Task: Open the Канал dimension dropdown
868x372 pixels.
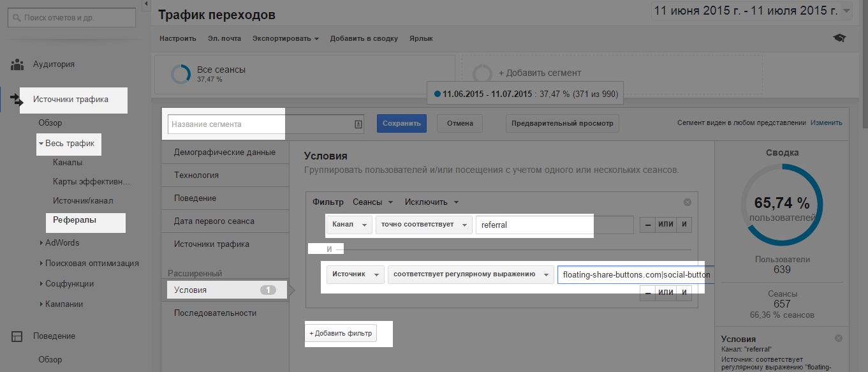Action: tap(349, 225)
